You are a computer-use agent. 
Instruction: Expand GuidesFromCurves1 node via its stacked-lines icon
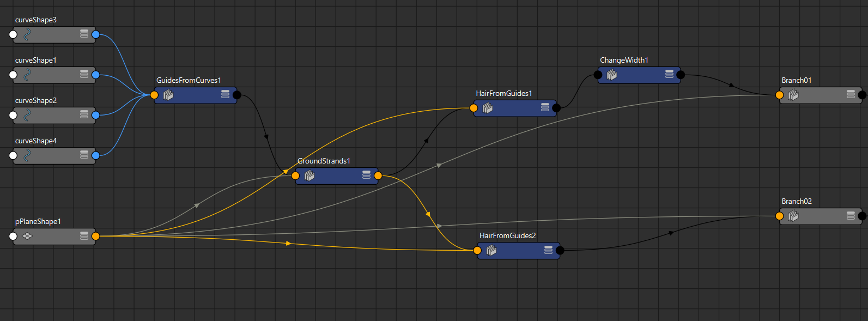(225, 94)
